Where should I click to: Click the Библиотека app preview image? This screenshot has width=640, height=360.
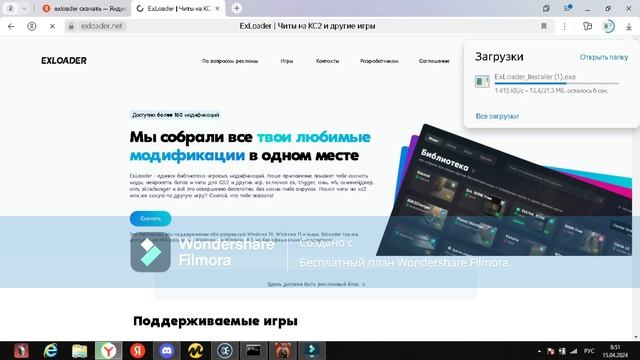(x=504, y=190)
